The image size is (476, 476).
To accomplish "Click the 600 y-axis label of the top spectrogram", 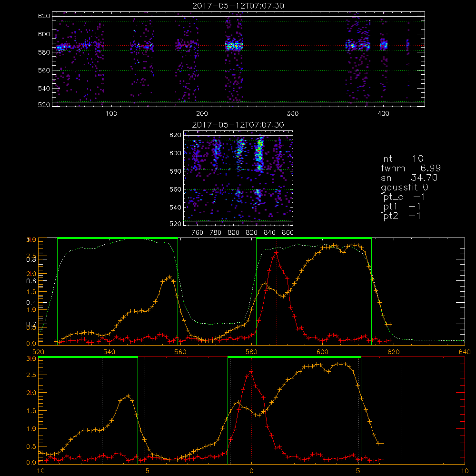I will tap(44, 34).
